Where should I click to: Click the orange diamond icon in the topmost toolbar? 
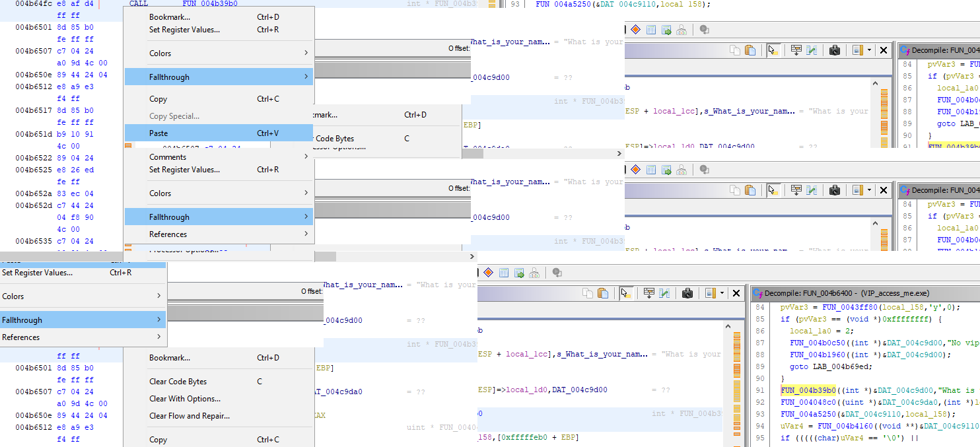coord(636,30)
